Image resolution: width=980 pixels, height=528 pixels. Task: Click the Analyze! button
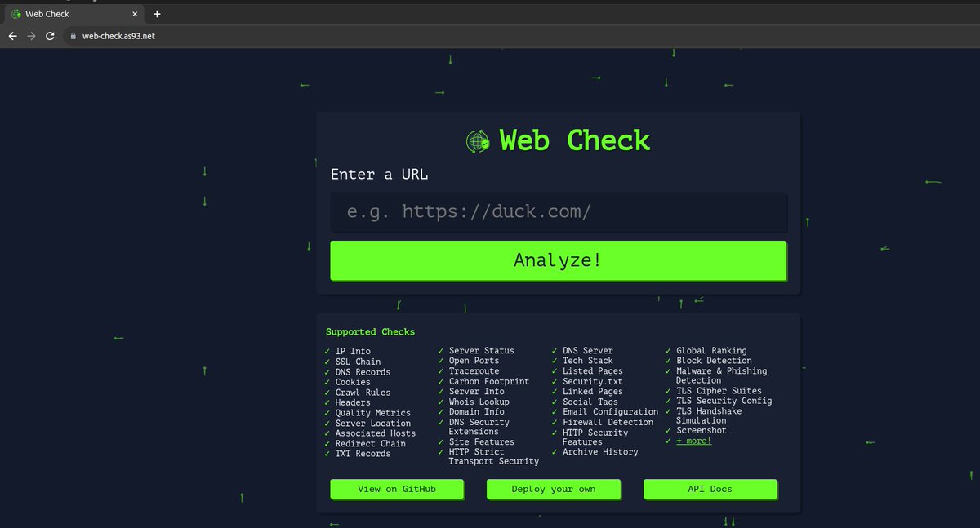point(559,260)
